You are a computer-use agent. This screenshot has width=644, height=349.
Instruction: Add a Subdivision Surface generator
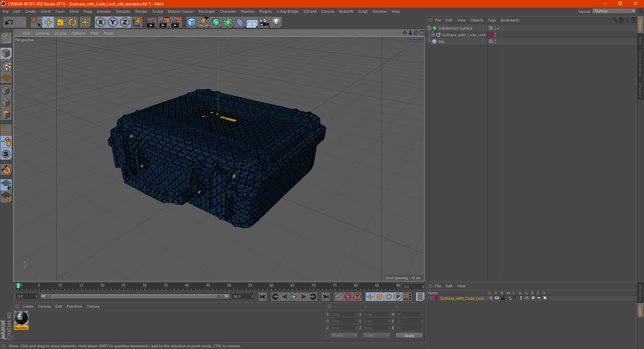[216, 22]
